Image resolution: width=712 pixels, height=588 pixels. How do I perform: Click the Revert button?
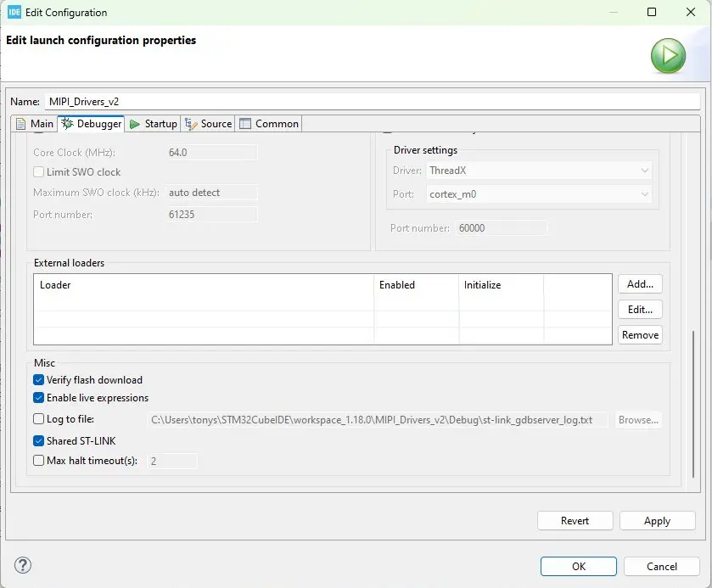tap(575, 521)
